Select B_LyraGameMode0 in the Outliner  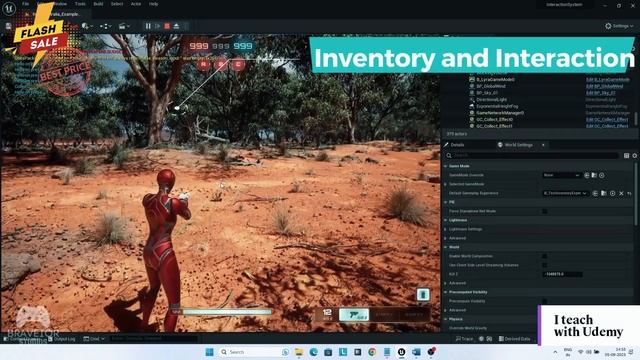pos(496,80)
